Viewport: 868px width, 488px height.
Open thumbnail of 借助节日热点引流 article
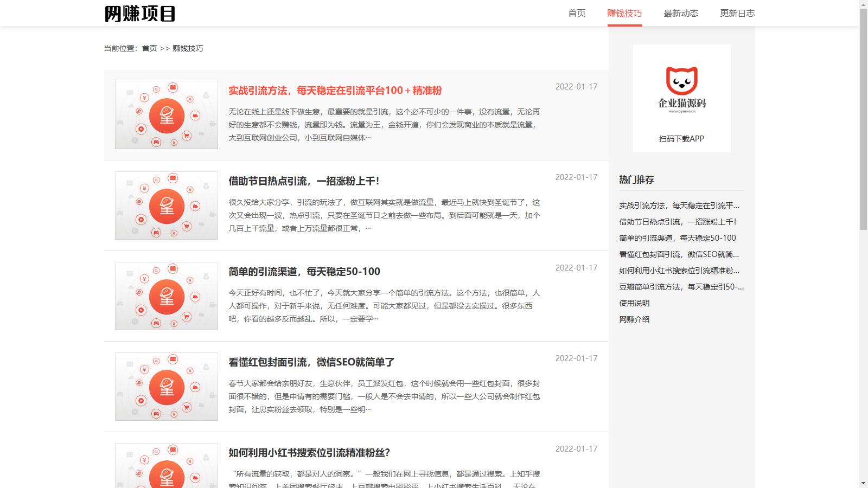pos(167,206)
